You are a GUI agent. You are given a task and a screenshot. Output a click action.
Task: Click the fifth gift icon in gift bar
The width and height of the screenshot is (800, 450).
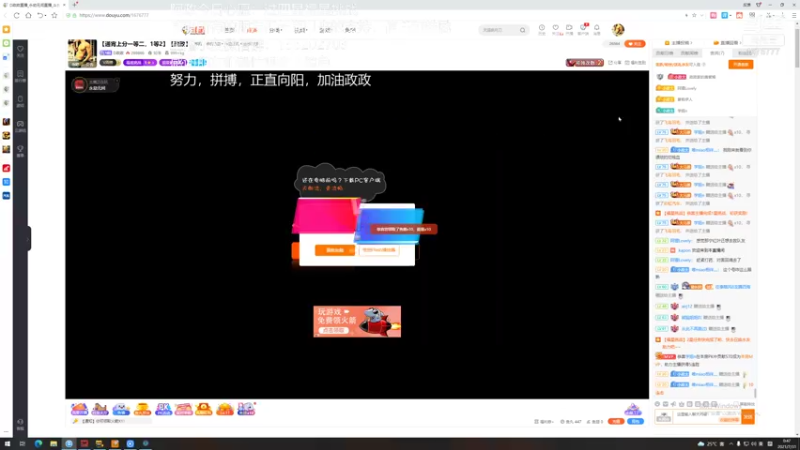point(163,409)
